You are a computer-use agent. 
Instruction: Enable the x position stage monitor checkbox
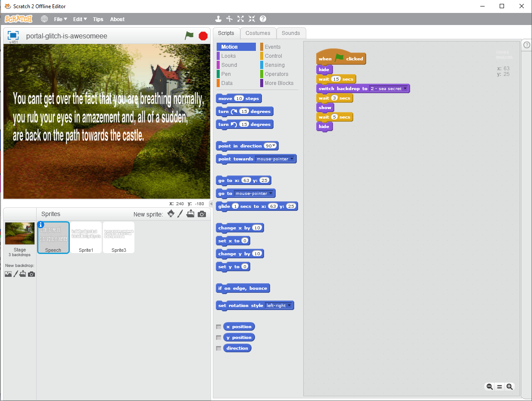point(219,327)
